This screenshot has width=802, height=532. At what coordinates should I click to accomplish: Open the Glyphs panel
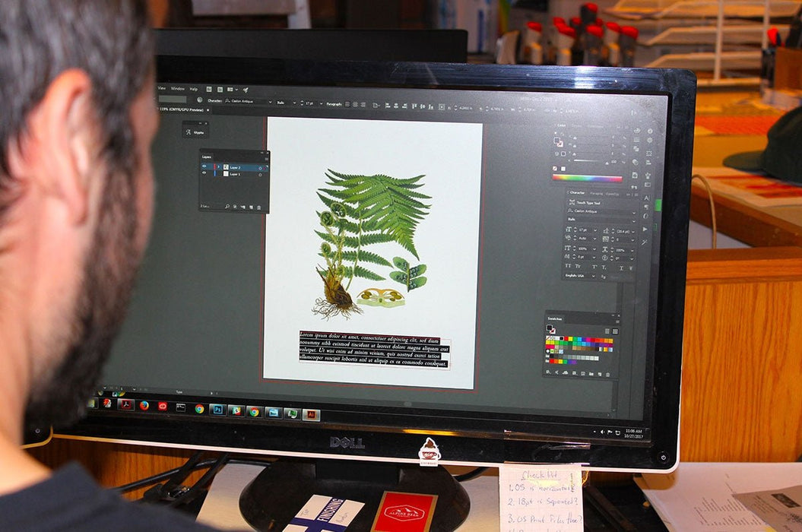click(194, 131)
